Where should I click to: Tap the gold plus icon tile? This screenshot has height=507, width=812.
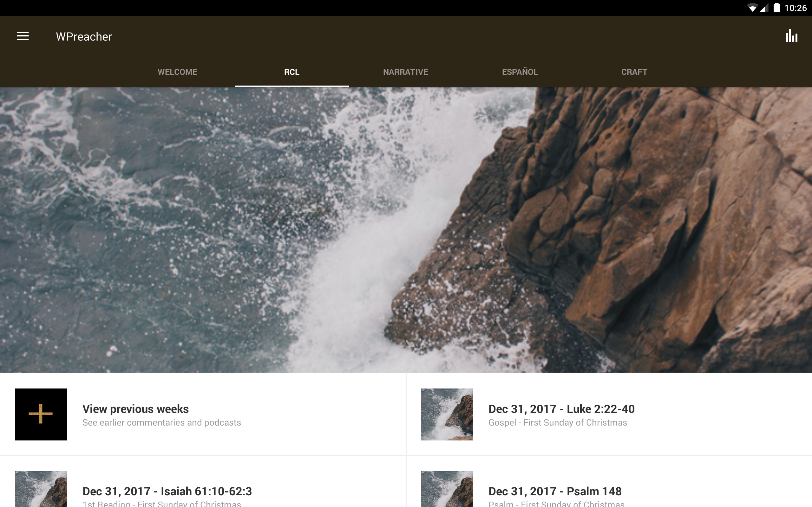[x=41, y=414]
